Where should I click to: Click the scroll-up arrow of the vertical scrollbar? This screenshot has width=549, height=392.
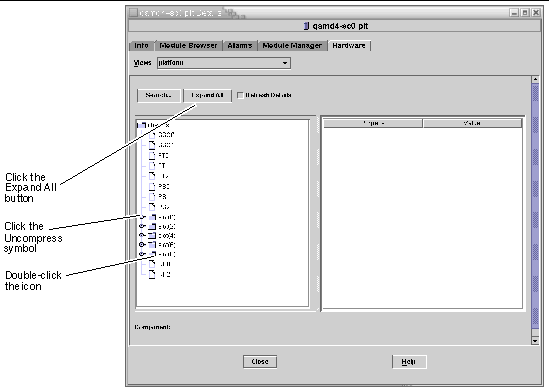point(535,79)
